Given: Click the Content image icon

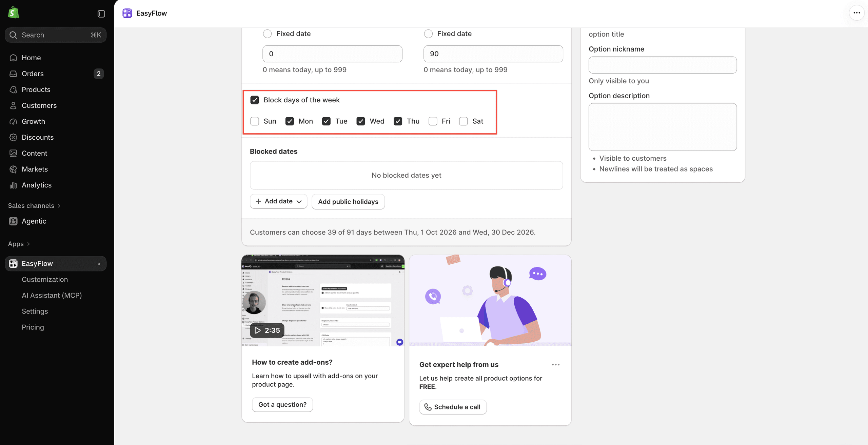Looking at the screenshot, I should pos(13,153).
